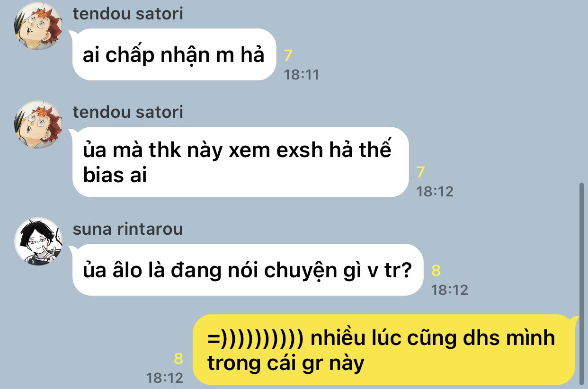588x389 pixels.
Task: Select the "ai chấp nhận m hả" message bubble
Action: 173,54
